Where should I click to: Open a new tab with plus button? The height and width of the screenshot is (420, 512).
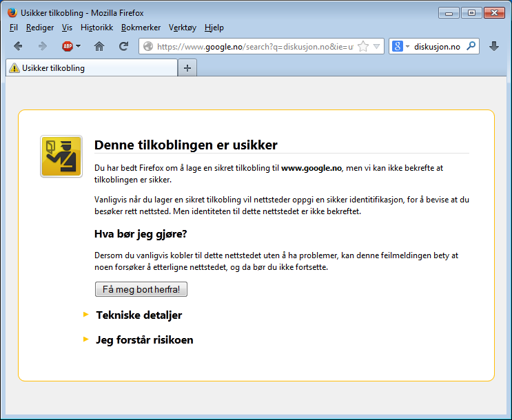pos(187,68)
